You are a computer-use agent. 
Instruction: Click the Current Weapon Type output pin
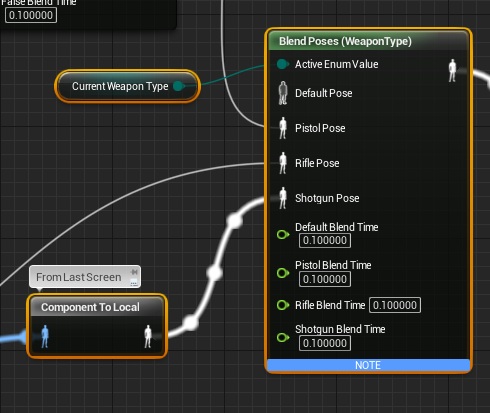coord(179,86)
